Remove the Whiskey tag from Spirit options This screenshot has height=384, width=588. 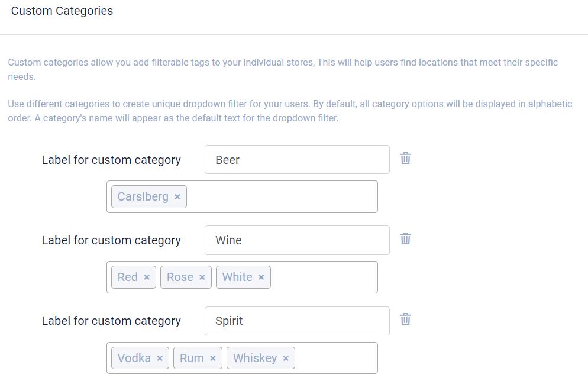(285, 358)
